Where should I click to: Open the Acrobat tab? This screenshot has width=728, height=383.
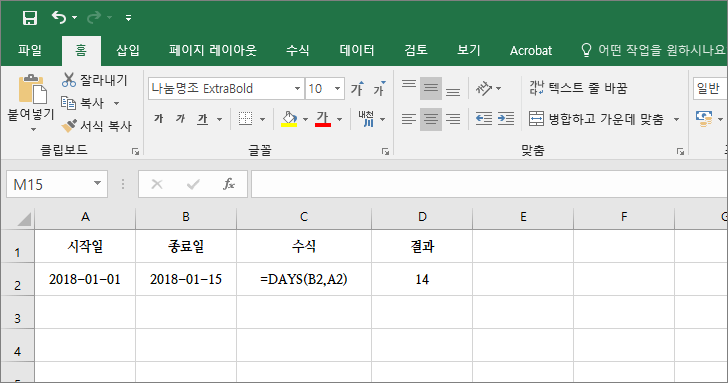click(531, 50)
